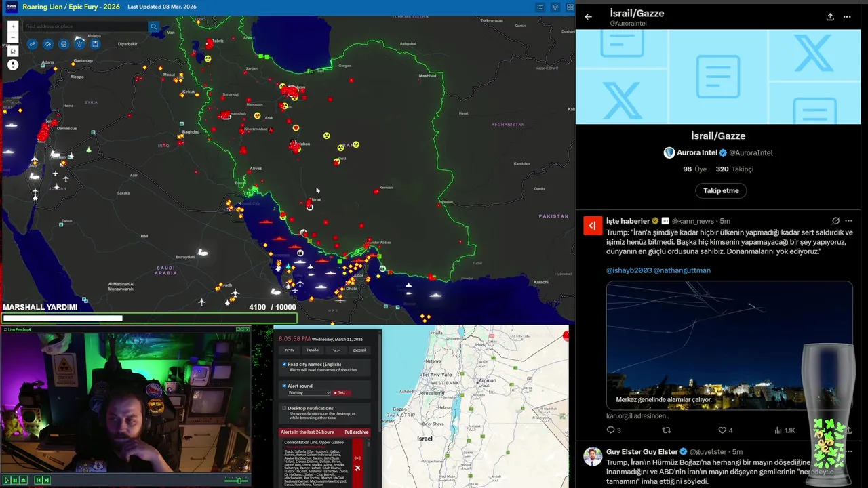Click 'Confrontation Line, Upper Galilee' alert
The height and width of the screenshot is (488, 868).
pos(314,442)
